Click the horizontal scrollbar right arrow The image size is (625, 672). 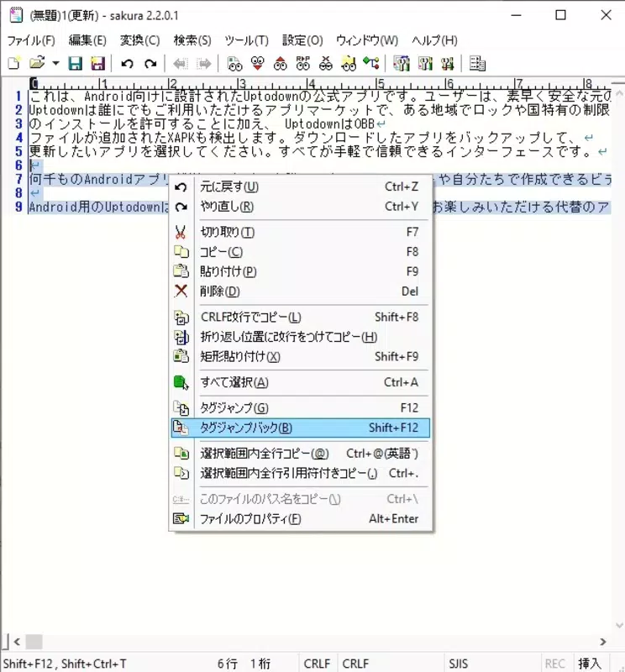(603, 642)
